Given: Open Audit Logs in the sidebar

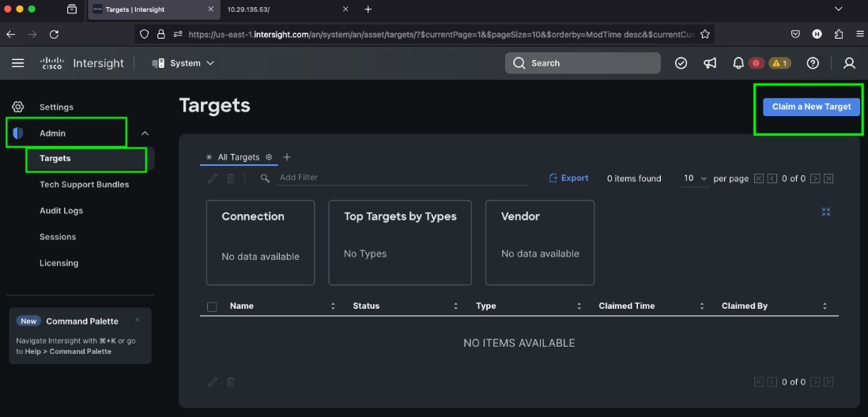Looking at the screenshot, I should tap(61, 211).
